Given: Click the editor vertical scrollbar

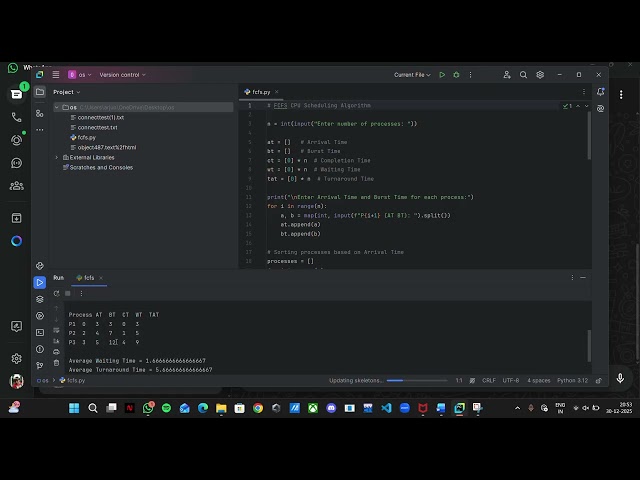Looking at the screenshot, I should click(589, 136).
